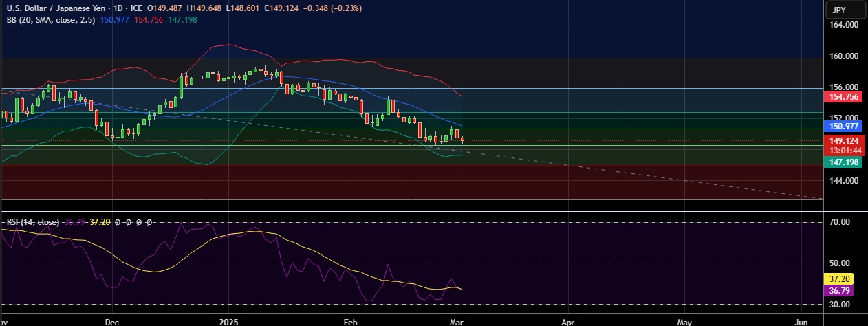Click the Mar label on time axis
868x326 pixels.
(x=458, y=321)
